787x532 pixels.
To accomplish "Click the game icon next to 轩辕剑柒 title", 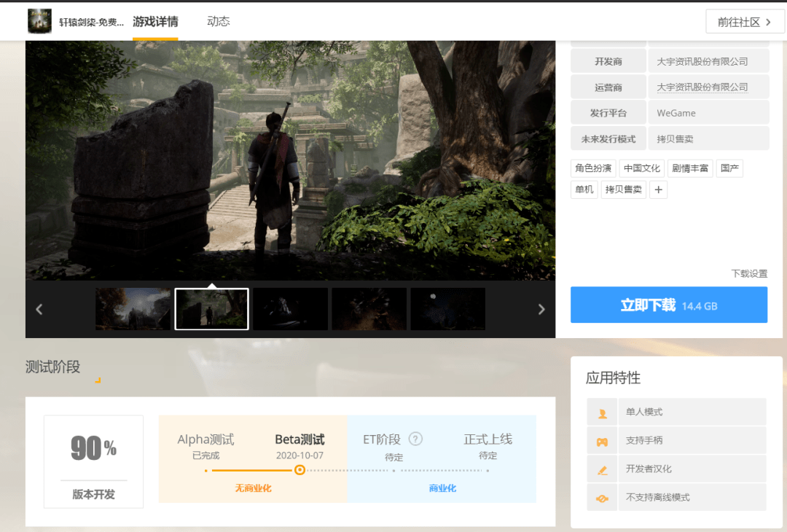I will coord(39,22).
